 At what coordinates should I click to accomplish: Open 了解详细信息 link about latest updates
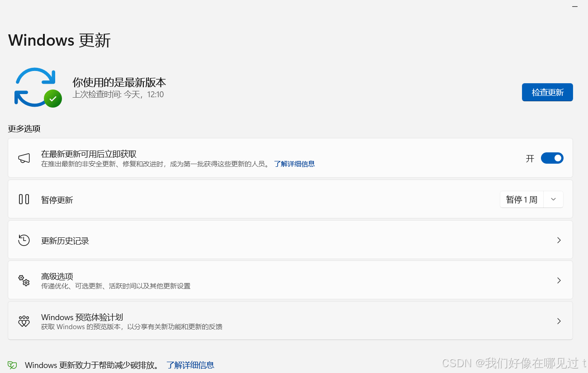coord(294,164)
